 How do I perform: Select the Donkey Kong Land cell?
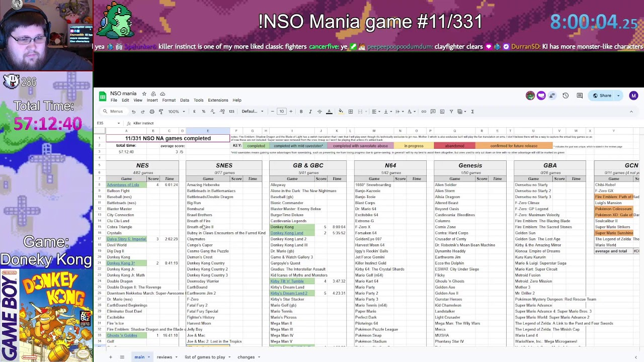pyautogui.click(x=292, y=233)
